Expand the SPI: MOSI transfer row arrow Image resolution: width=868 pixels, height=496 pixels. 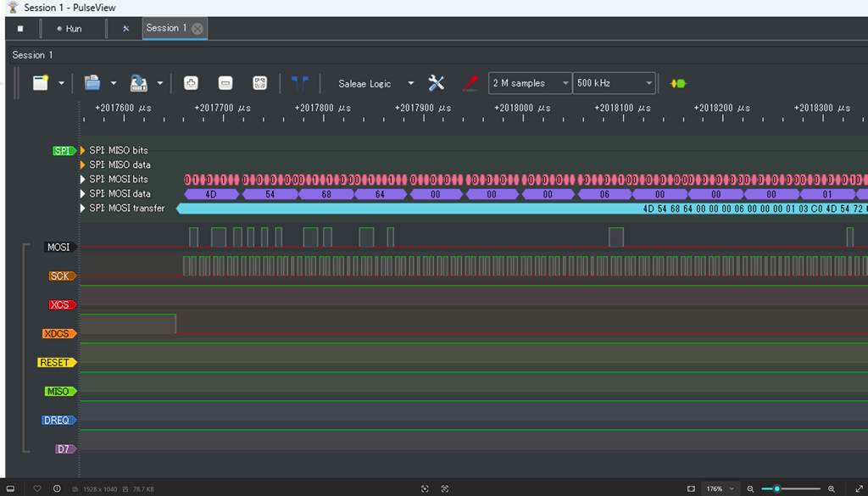click(83, 208)
